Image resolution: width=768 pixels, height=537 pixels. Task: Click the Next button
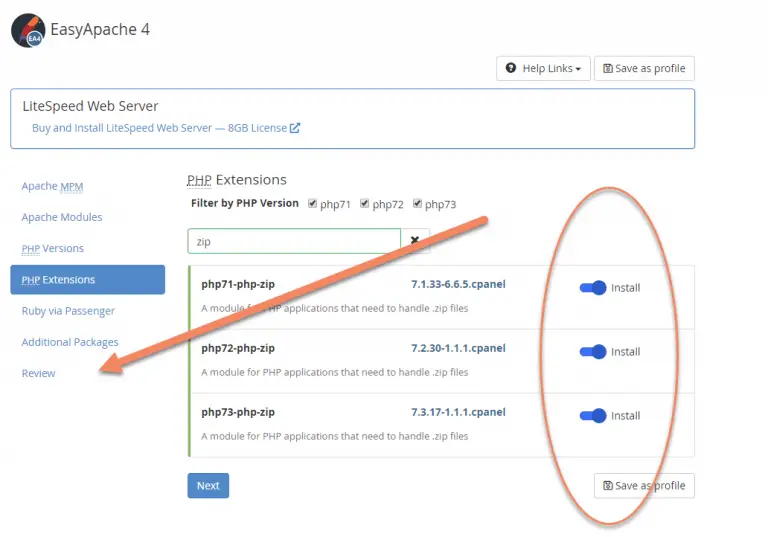pos(208,486)
